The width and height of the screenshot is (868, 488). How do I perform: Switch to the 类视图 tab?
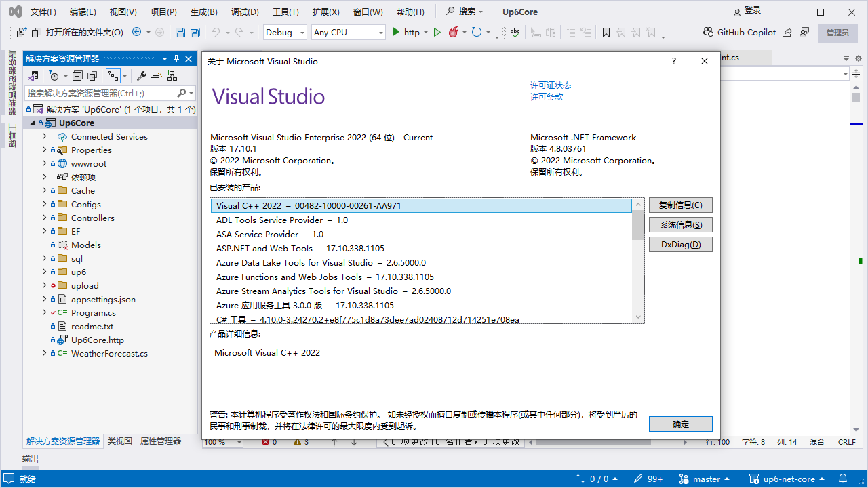tap(119, 440)
